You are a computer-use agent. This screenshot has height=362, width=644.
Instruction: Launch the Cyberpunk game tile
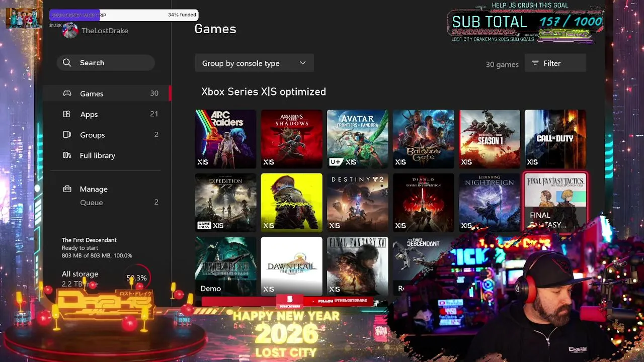[x=291, y=203]
